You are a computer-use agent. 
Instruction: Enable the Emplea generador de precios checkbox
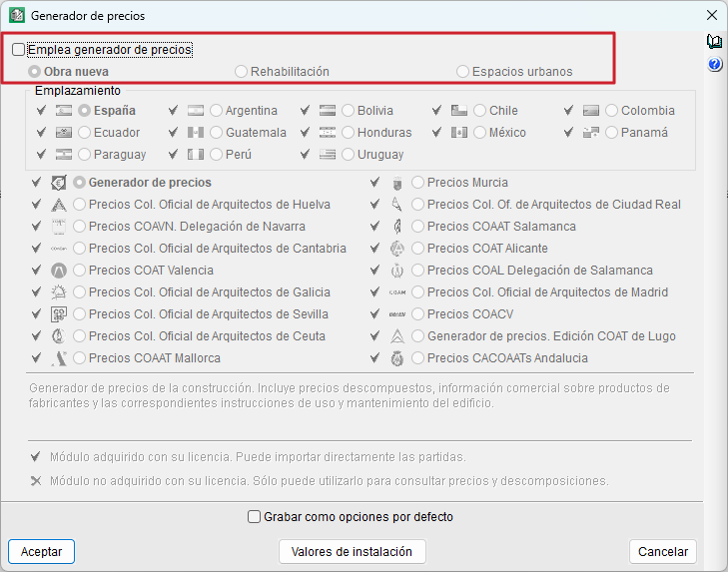click(x=19, y=49)
